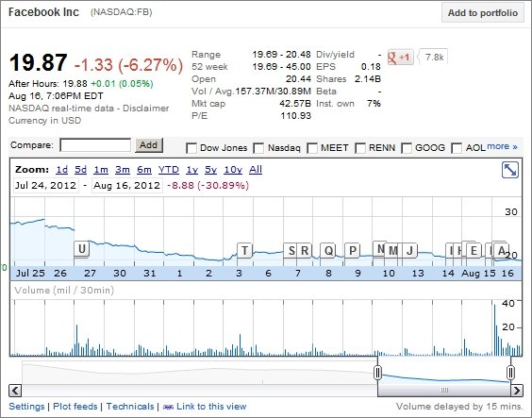
Task: Open news marker U on chart
Action: pos(82,249)
